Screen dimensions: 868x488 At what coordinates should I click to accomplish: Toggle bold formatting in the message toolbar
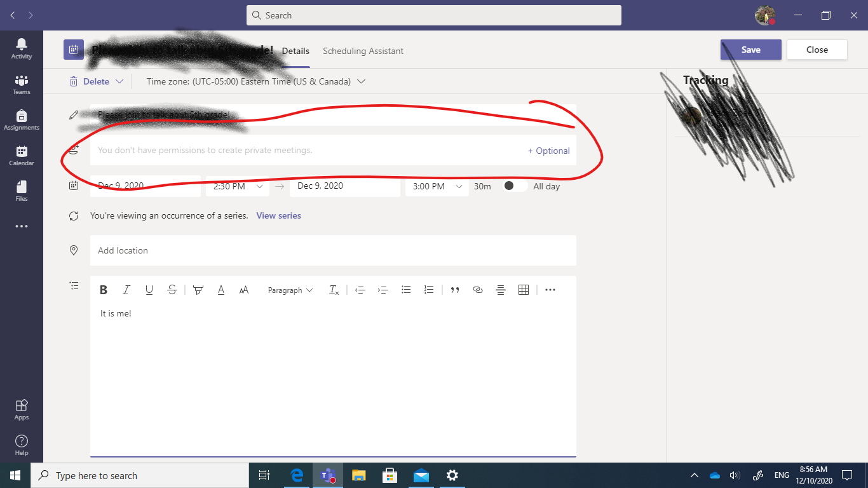pos(104,290)
